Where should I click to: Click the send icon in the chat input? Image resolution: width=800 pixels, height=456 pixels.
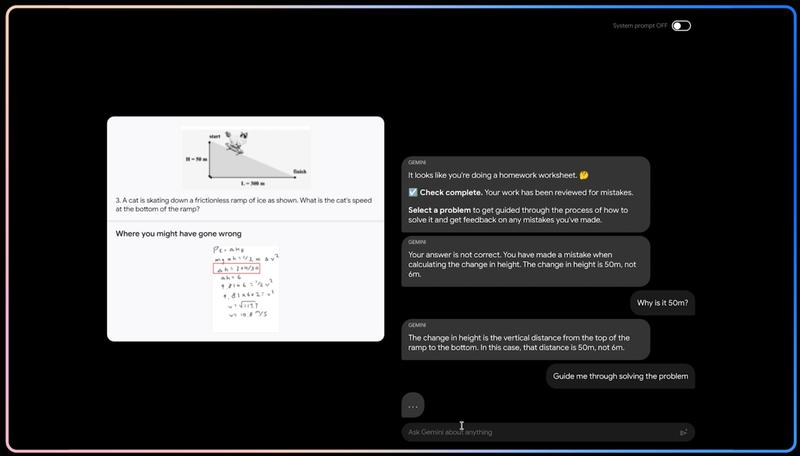click(x=684, y=432)
